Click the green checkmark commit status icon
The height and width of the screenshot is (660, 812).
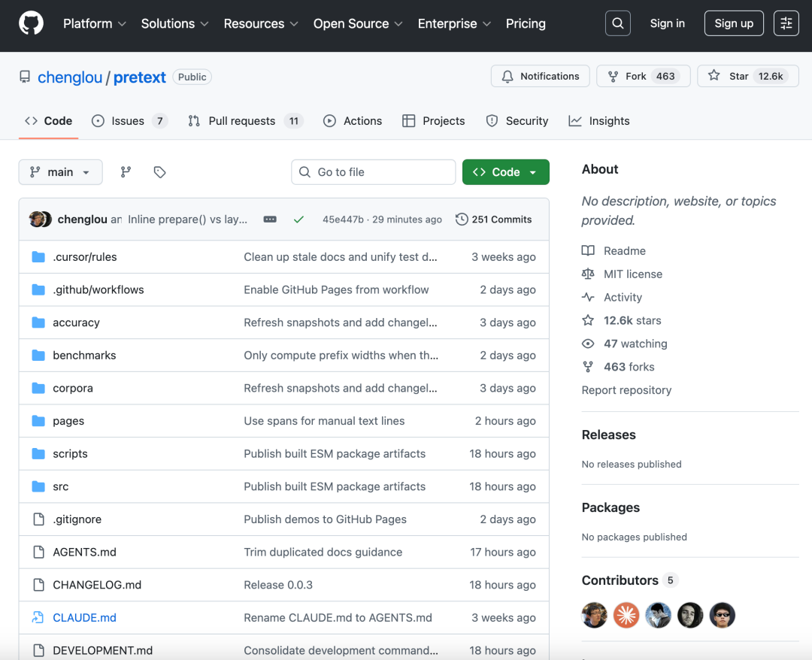(298, 219)
